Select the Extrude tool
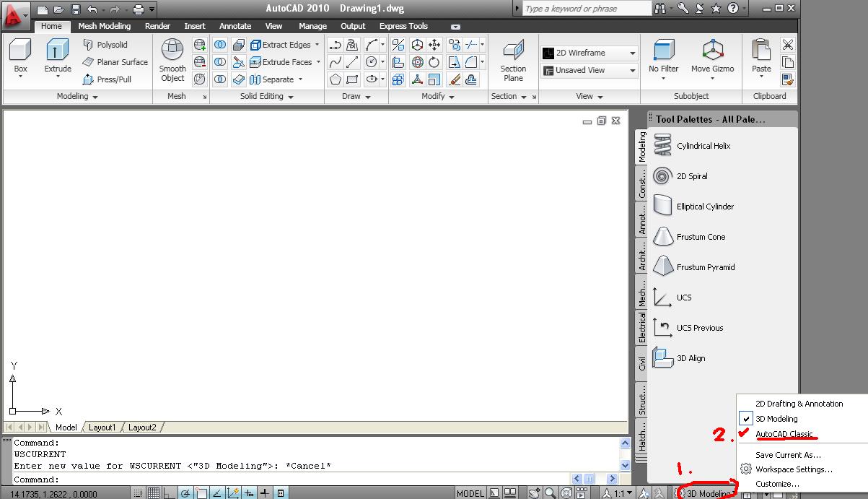The image size is (868, 499). coord(58,57)
